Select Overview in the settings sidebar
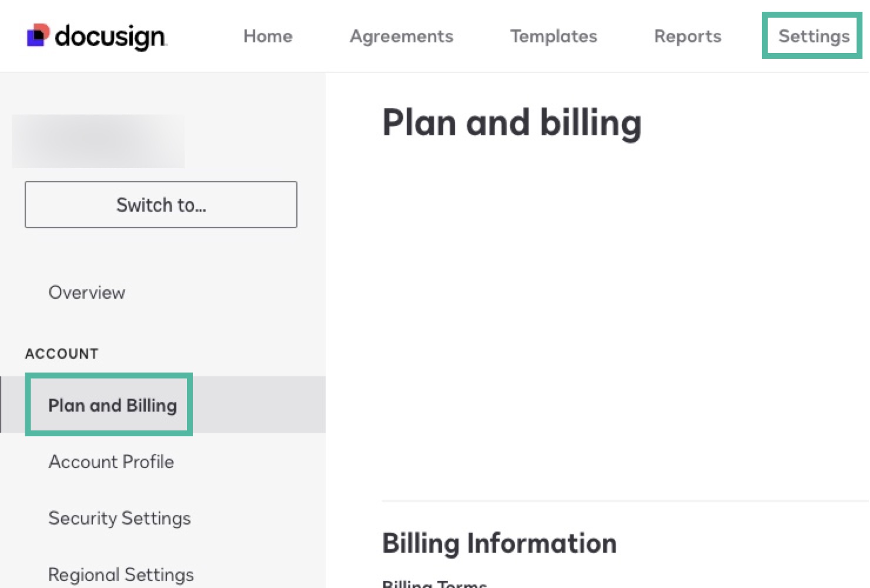This screenshot has height=588, width=870. pos(86,292)
